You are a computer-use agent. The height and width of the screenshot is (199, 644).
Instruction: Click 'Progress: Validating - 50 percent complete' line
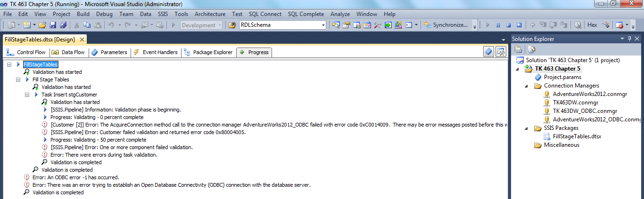[x=98, y=140]
